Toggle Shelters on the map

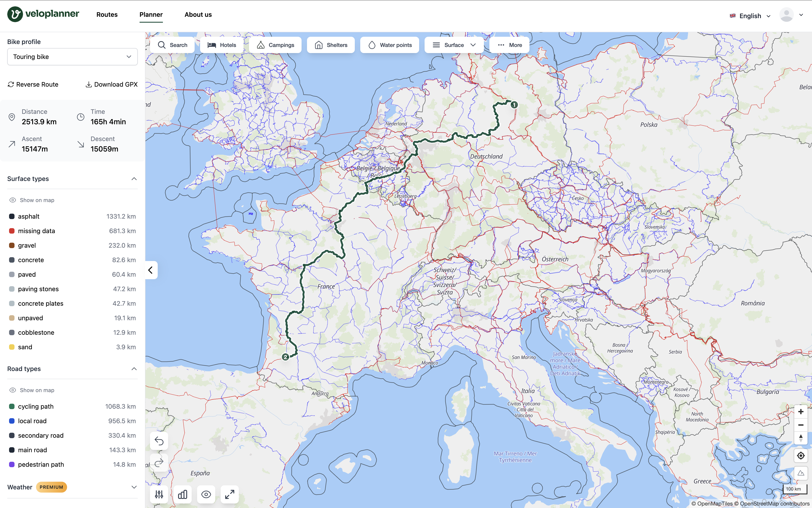(331, 45)
